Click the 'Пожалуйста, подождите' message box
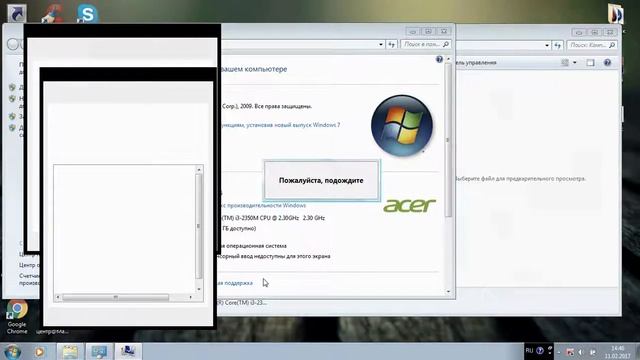Screen dimensions: 640x360 tap(322, 180)
